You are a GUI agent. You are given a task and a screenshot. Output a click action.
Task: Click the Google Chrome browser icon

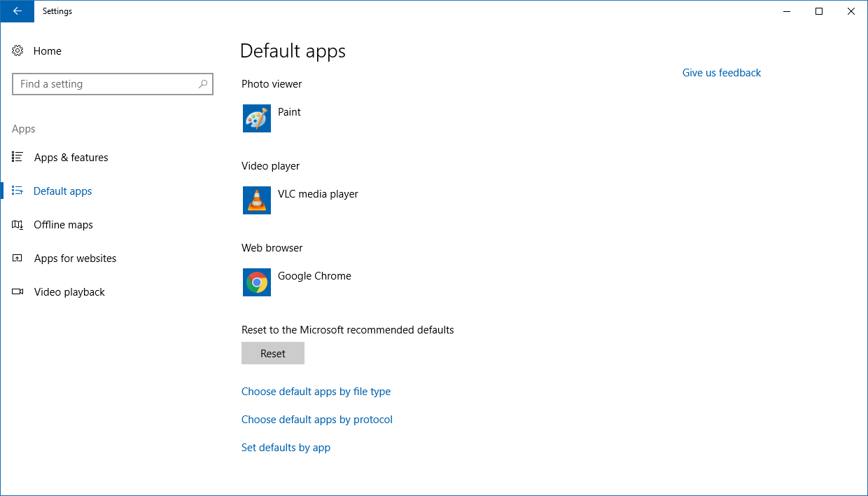coord(256,282)
